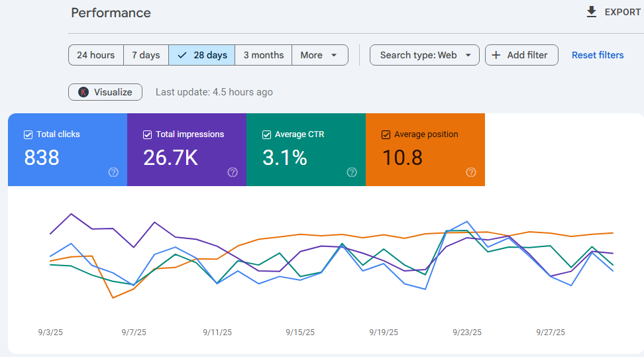644x357 pixels.
Task: Click the checkmark icon on 28 days
Action: pyautogui.click(x=182, y=55)
